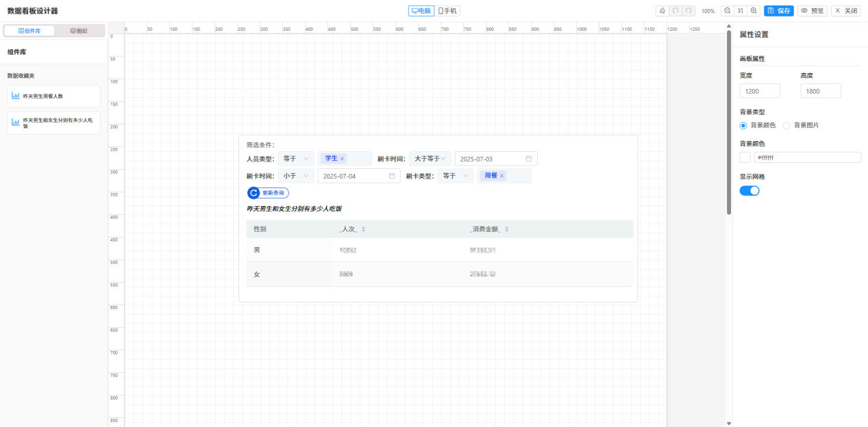Click the undo arrow icon

[x=675, y=11]
